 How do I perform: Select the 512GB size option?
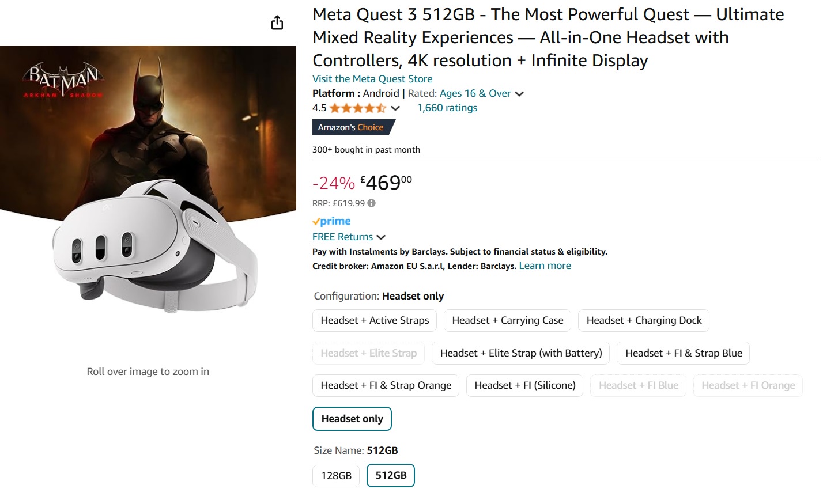click(x=391, y=475)
